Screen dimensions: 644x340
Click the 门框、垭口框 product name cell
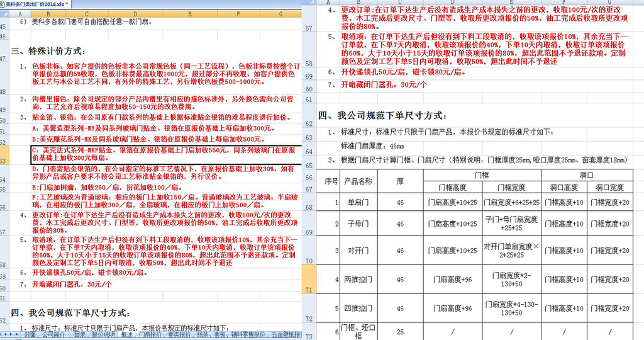point(358,331)
